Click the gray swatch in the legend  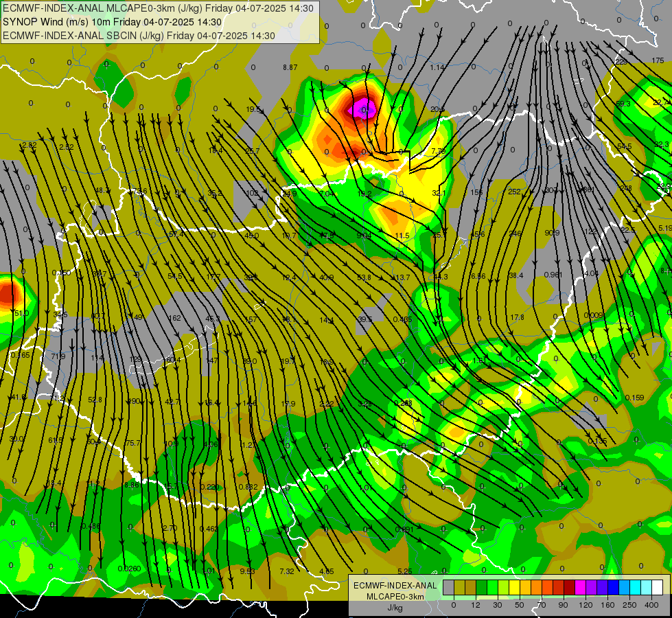pos(449,587)
